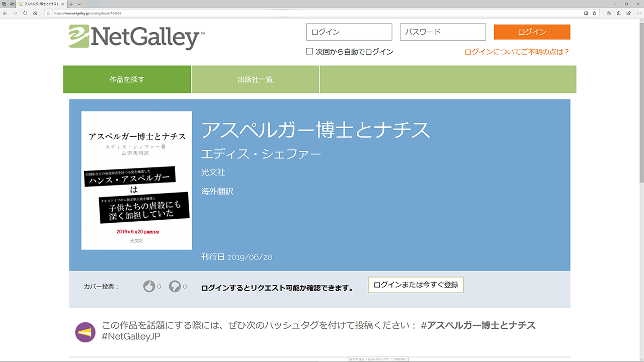Viewport: 644px width, 362px height.
Task: Open the 出版社一覧 publisher list tab
Action: pyautogui.click(x=255, y=79)
